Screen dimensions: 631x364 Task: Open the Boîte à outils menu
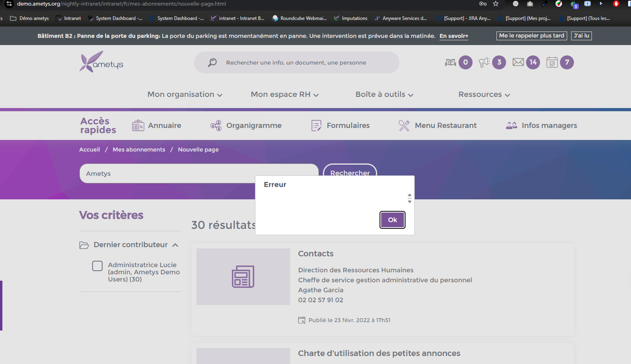[384, 94]
